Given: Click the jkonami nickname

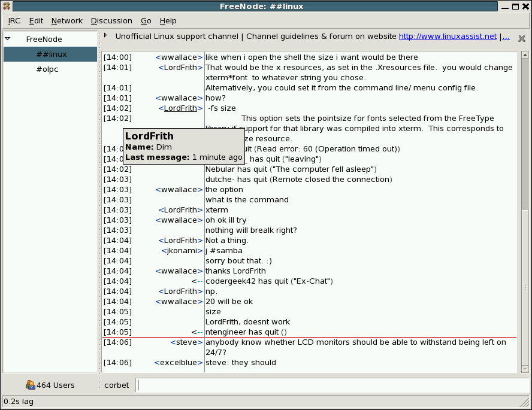Looking at the screenshot, I should tap(182, 251).
